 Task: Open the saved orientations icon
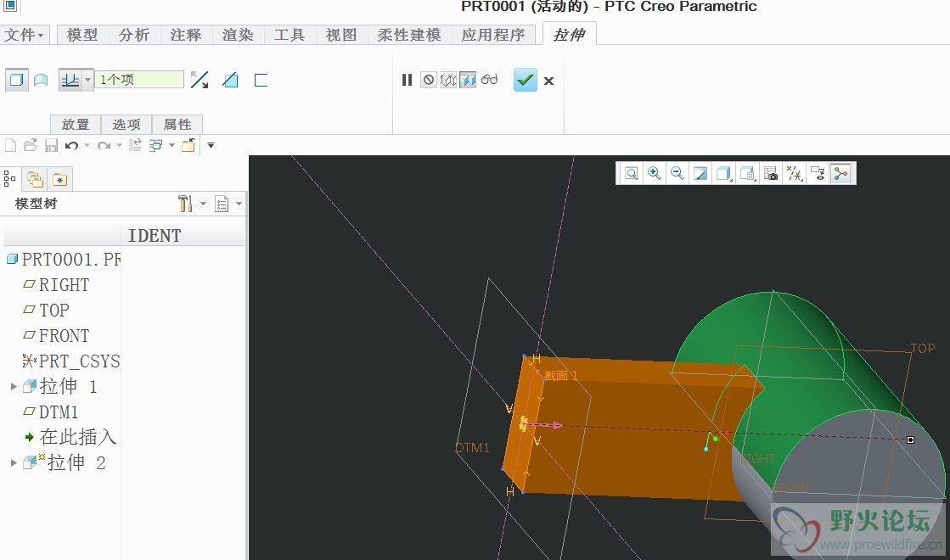pyautogui.click(x=748, y=174)
